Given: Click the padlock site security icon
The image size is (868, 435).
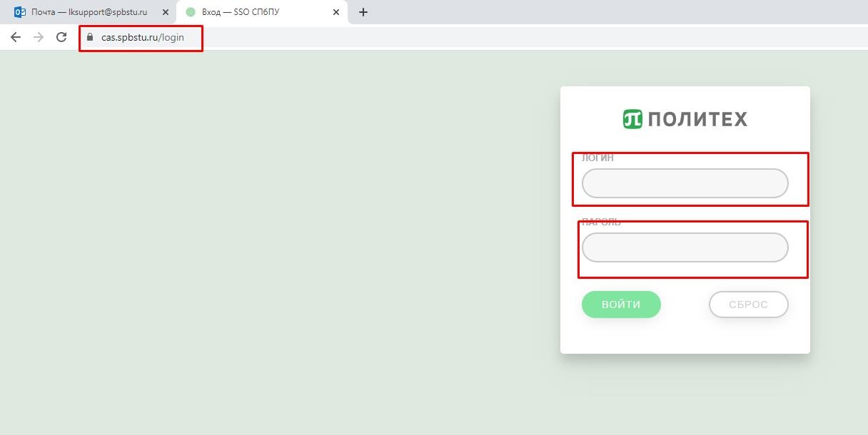Looking at the screenshot, I should (90, 37).
